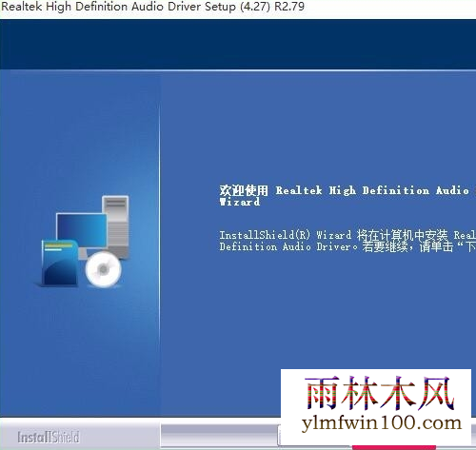Click the blue monitor screen icon
This screenshot has height=450, width=476.
click(82, 230)
